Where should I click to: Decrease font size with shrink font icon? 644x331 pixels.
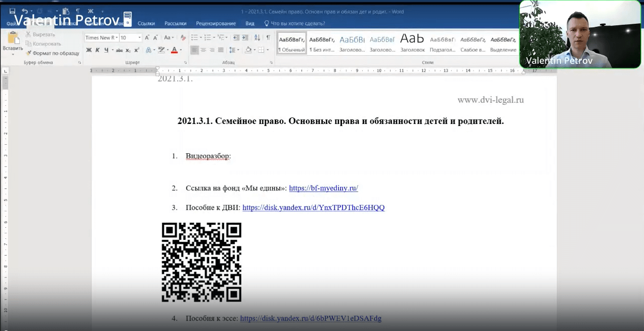click(155, 37)
